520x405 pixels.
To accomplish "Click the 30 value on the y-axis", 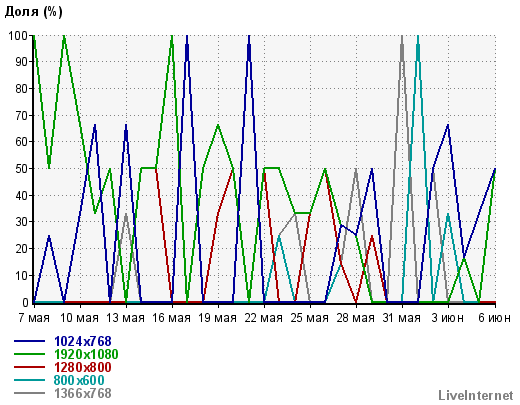I will (22, 222).
